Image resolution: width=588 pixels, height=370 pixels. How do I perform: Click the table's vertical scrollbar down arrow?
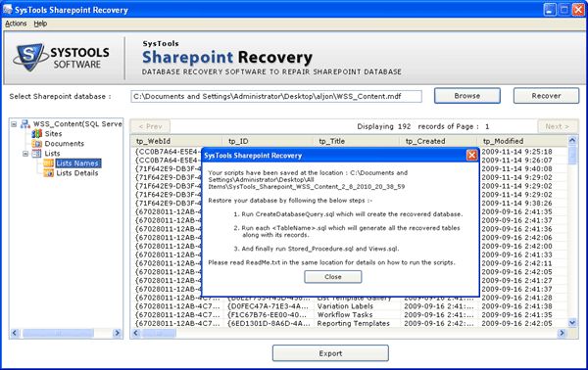click(x=572, y=322)
